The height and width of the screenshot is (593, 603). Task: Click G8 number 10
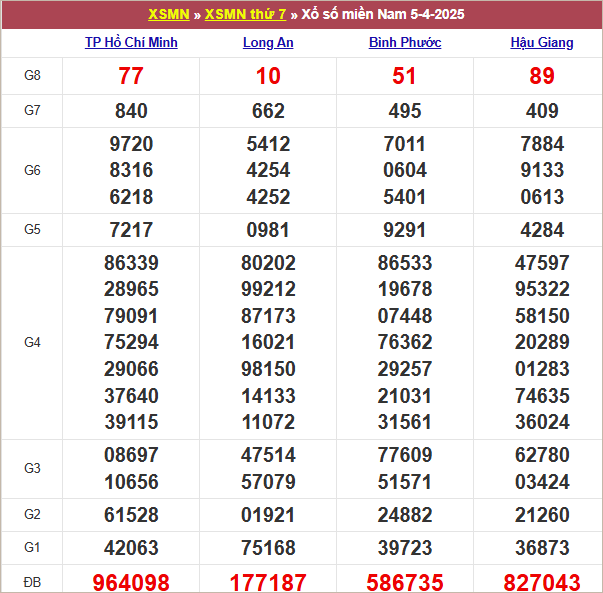tap(268, 76)
